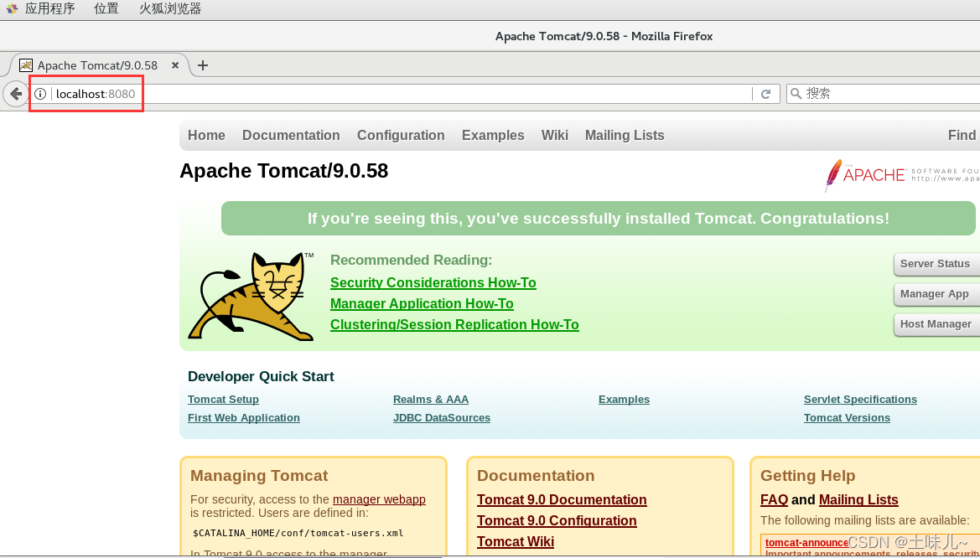Image resolution: width=980 pixels, height=558 pixels.
Task: Click the Recommended Reading heading
Action: (412, 260)
